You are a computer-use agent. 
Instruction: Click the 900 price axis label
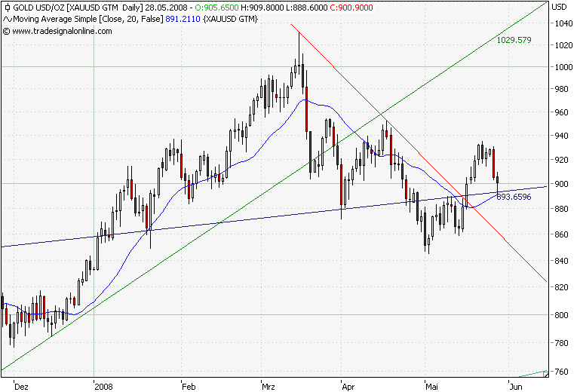(x=561, y=184)
